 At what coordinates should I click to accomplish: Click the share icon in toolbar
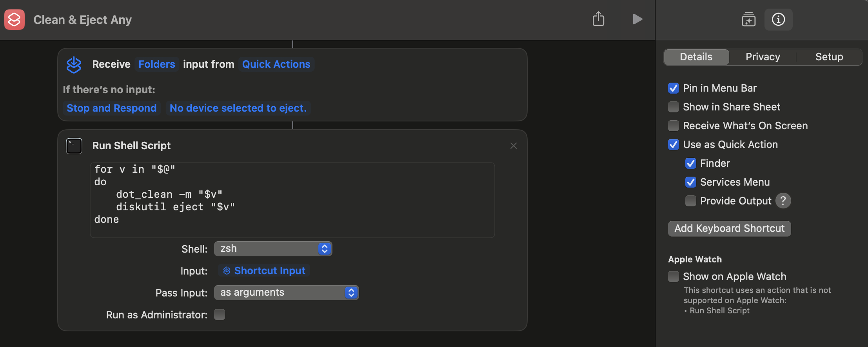[x=598, y=19]
